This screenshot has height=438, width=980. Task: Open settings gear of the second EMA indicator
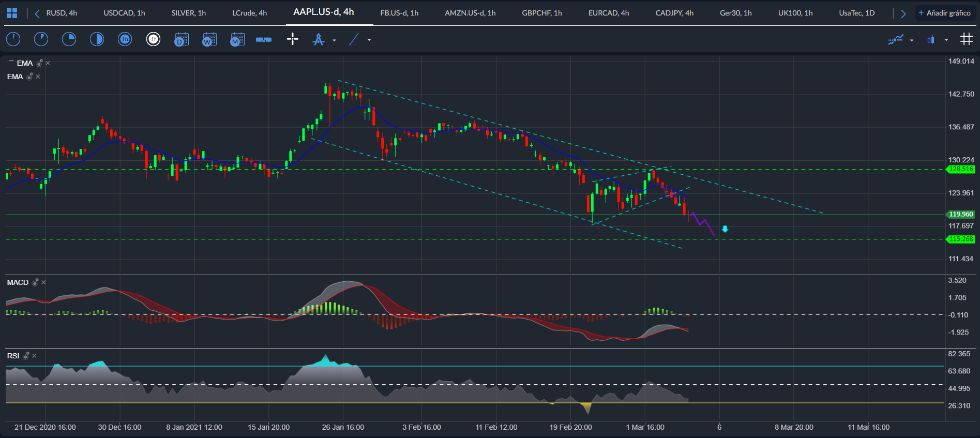coord(29,77)
